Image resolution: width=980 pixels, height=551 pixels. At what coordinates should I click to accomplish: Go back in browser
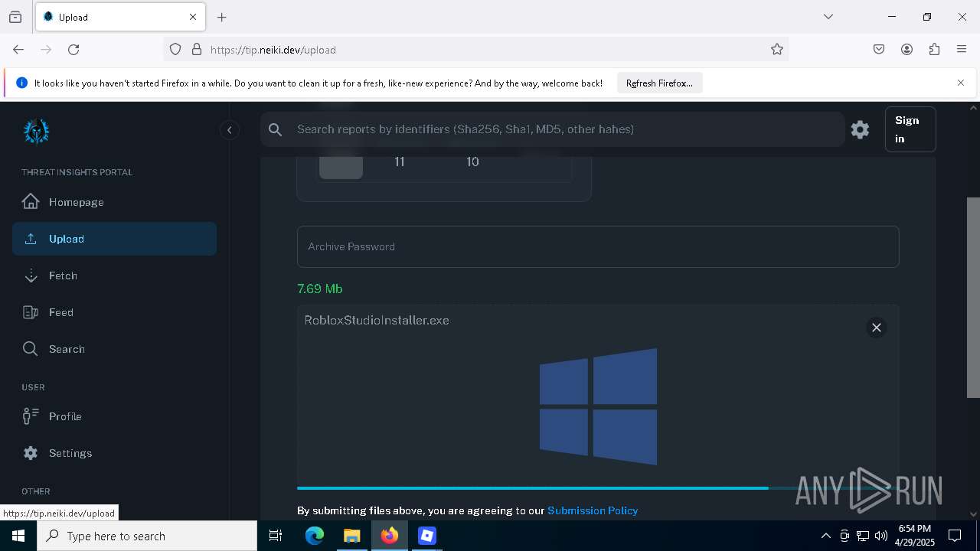pos(18,49)
